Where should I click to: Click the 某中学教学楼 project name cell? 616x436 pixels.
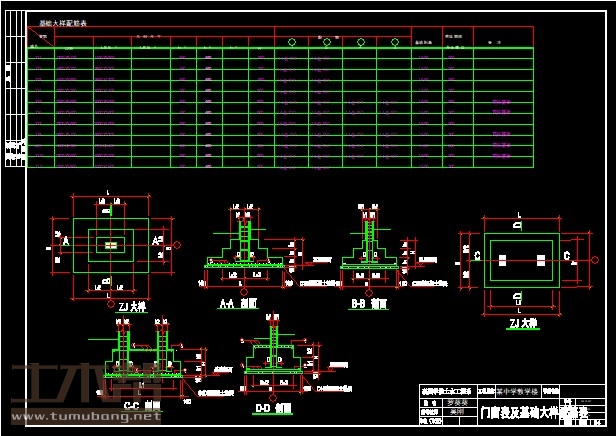coord(516,392)
